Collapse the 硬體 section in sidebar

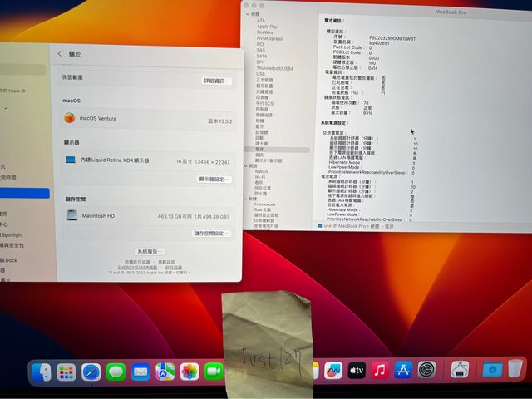[x=247, y=13]
